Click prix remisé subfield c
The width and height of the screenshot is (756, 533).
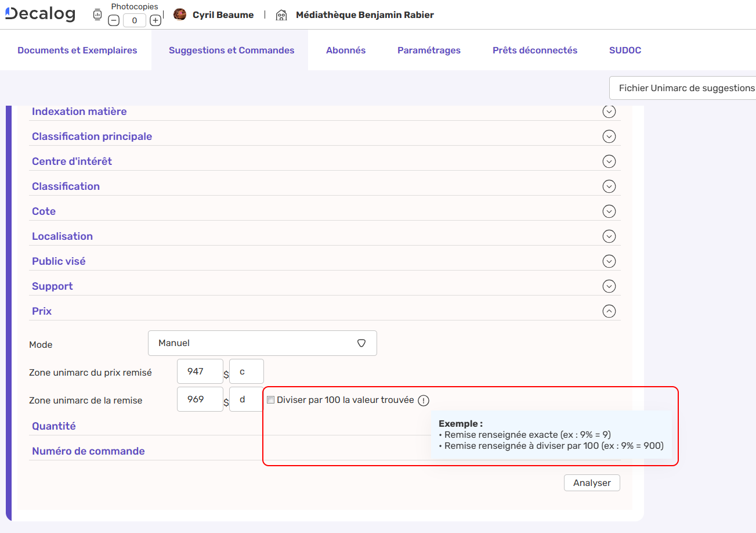coord(247,371)
